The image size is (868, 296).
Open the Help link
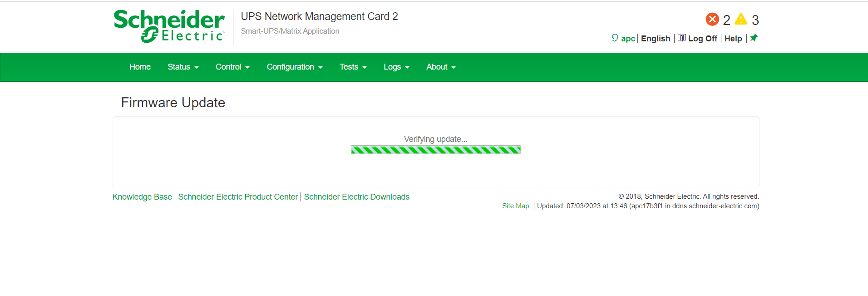(733, 39)
